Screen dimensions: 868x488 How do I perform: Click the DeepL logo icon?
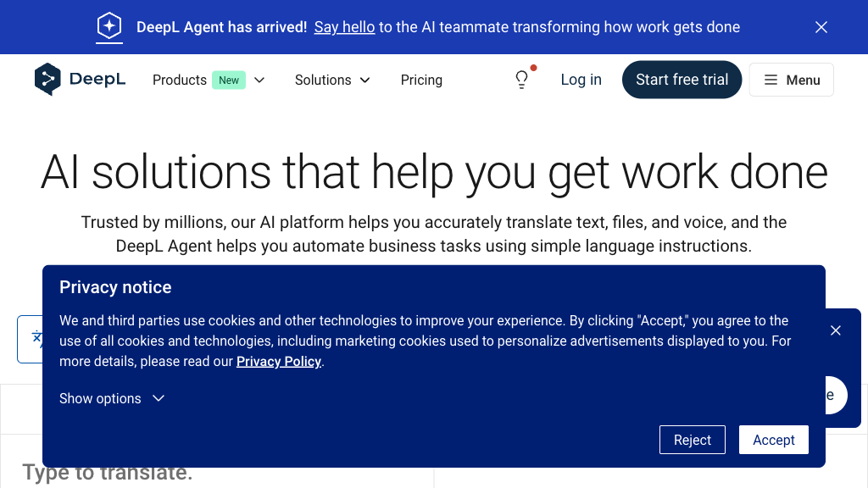[48, 79]
